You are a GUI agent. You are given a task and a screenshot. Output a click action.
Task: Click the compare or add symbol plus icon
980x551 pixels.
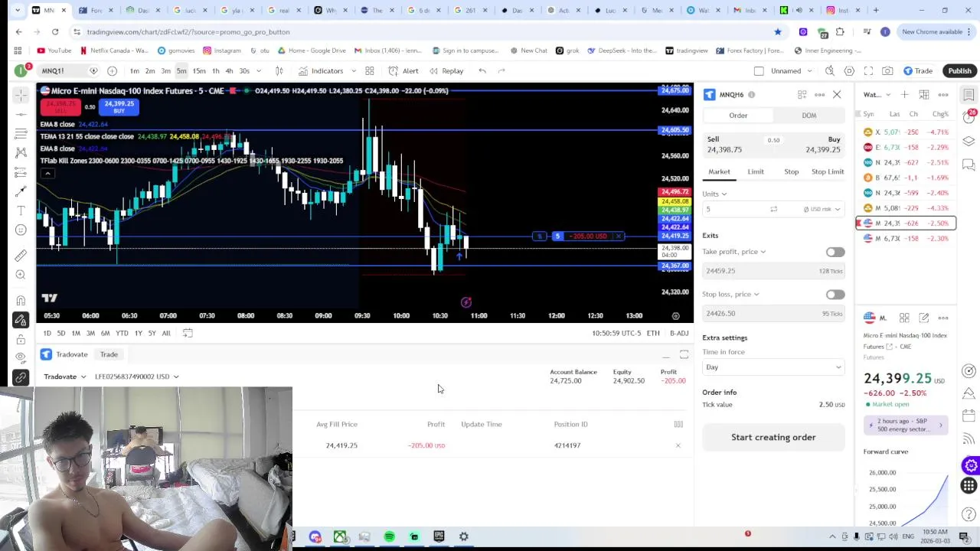pyautogui.click(x=112, y=71)
